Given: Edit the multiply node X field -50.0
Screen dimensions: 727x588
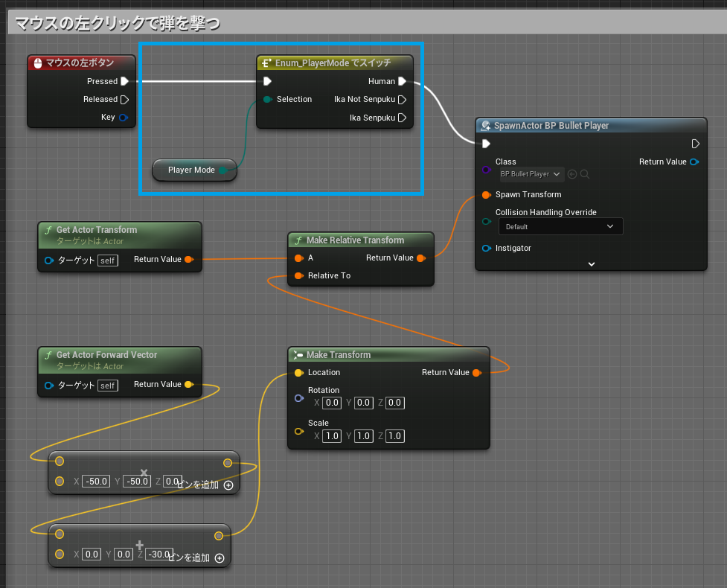Looking at the screenshot, I should click(96, 482).
